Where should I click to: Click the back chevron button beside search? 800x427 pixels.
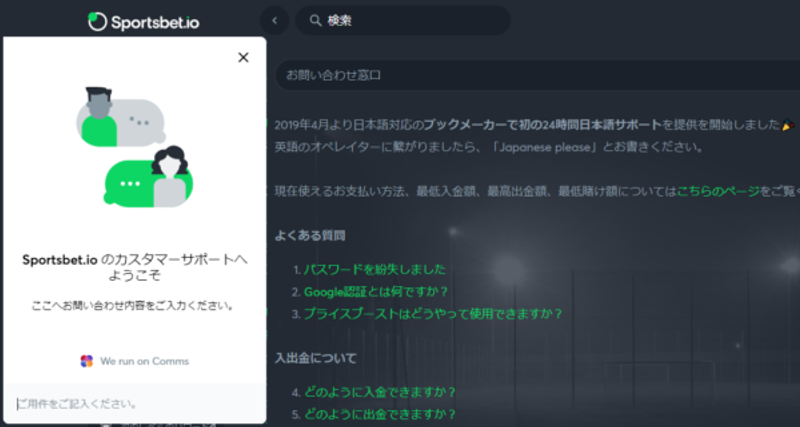(x=274, y=20)
